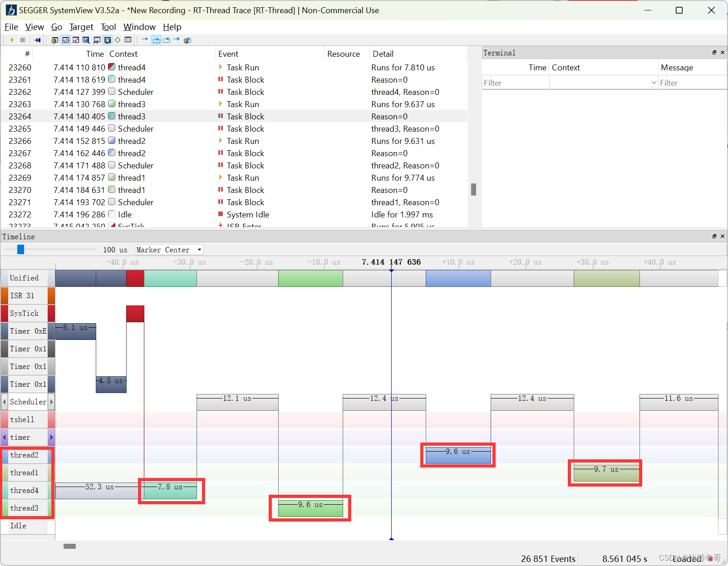Open the CPU Load graph icon

pyautogui.click(x=76, y=40)
